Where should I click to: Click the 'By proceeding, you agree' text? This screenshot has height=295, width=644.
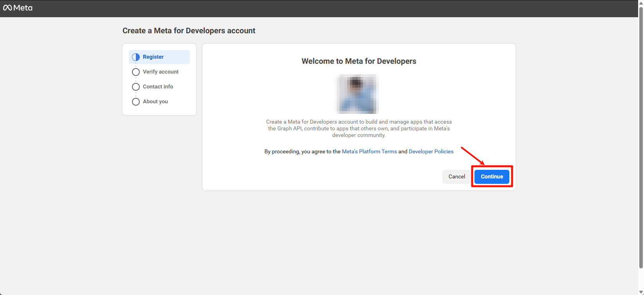tap(302, 152)
